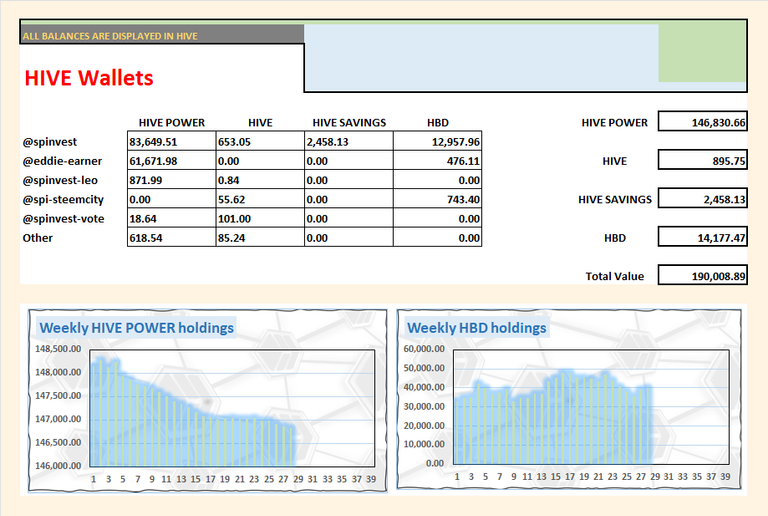
Task: Click the @spi-steemcity HBD cell 743.40
Action: coord(437,199)
